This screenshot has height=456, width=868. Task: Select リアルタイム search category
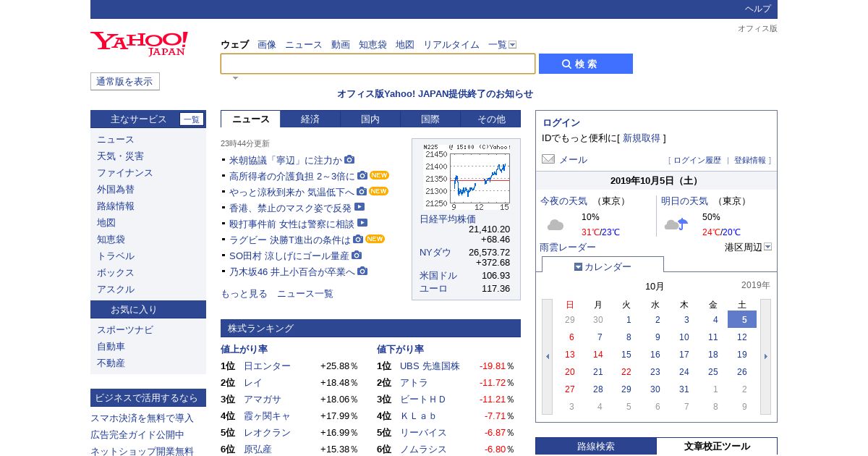[451, 45]
